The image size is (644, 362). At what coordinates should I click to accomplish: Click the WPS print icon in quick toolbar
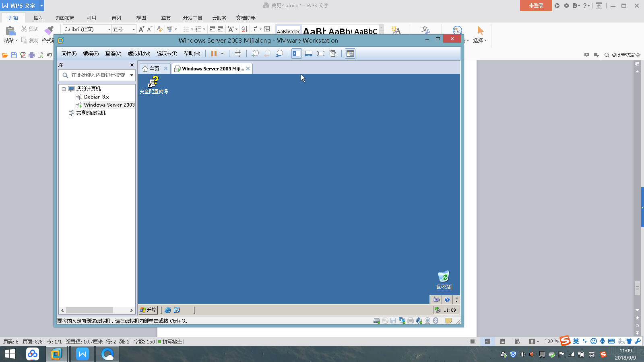point(31,55)
